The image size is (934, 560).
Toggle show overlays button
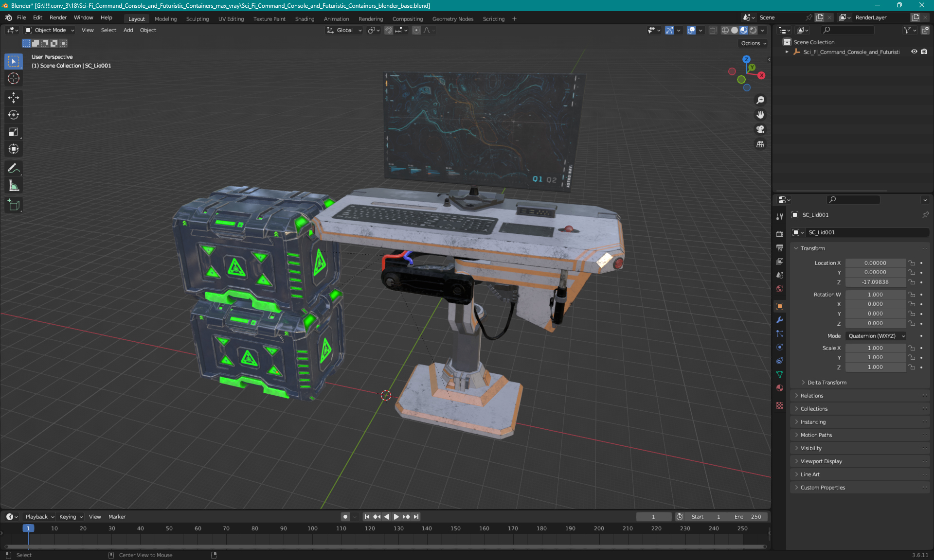pos(691,30)
